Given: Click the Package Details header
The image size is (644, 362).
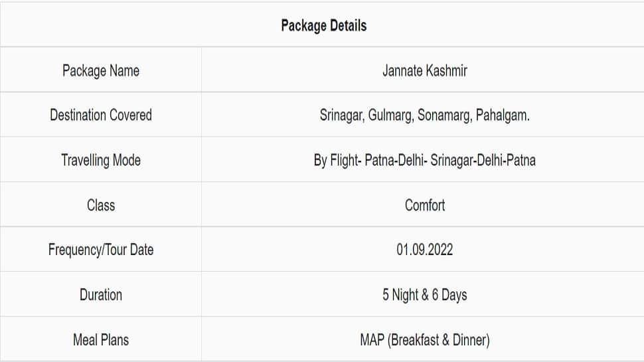Looking at the screenshot, I should [323, 25].
